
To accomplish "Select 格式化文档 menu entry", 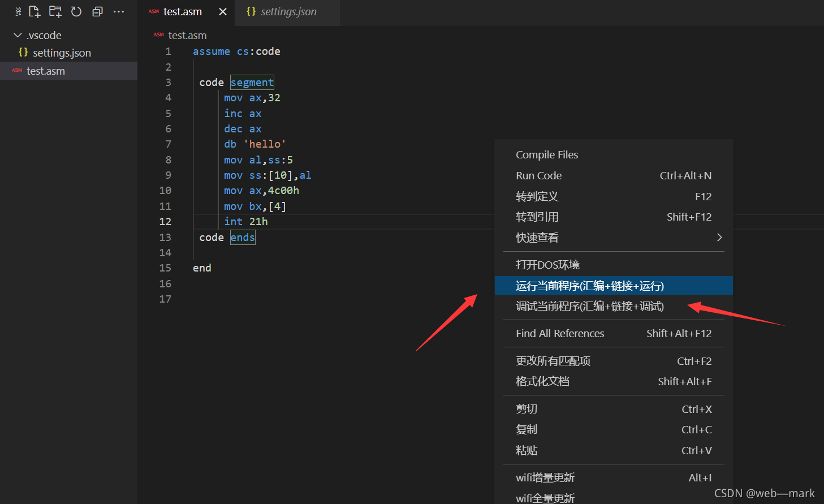I will [x=614, y=382].
